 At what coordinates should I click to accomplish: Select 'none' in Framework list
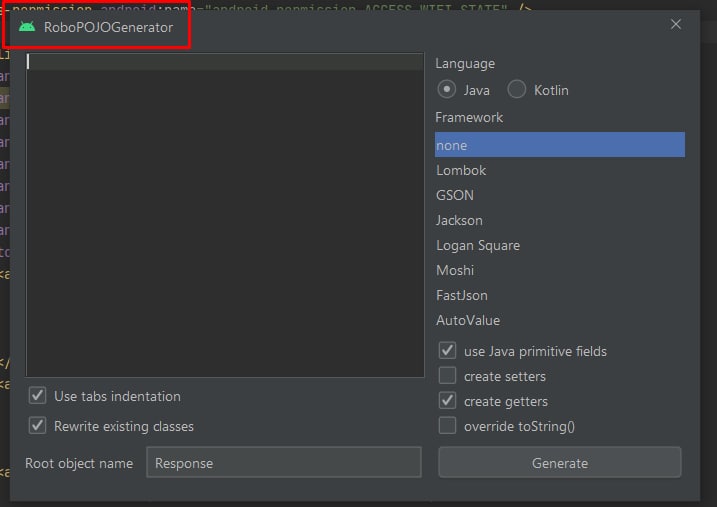(560, 145)
